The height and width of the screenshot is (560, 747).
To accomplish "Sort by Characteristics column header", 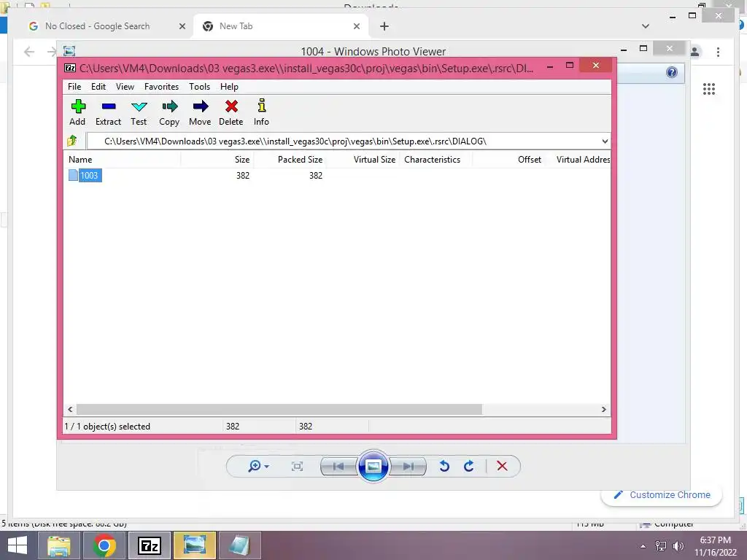I will tap(436, 160).
